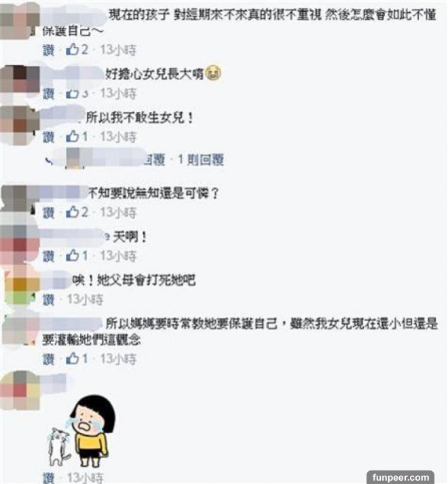Click the funpeer.com watermark badge
Viewport: 448px width, 484px height.
(x=400, y=477)
